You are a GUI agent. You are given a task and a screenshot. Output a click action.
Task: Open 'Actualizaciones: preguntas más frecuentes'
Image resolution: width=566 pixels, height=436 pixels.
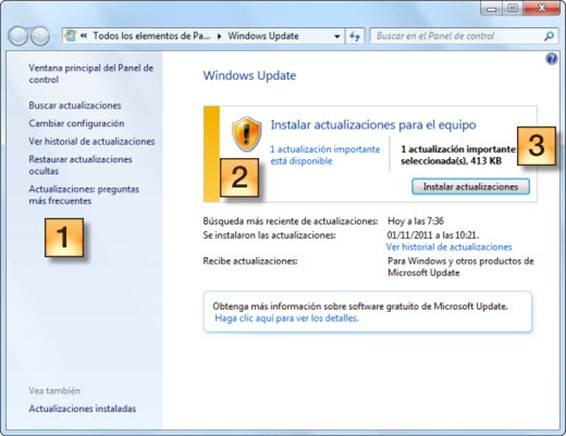pos(84,195)
